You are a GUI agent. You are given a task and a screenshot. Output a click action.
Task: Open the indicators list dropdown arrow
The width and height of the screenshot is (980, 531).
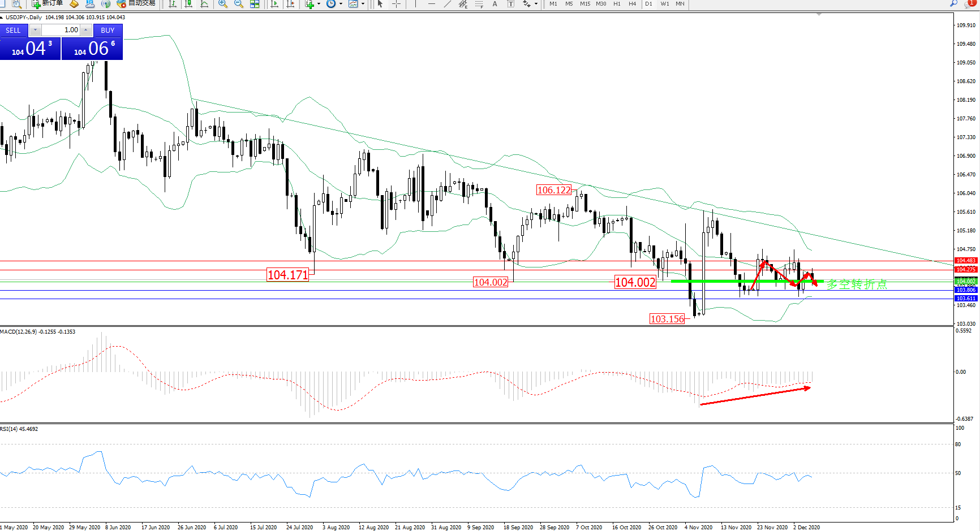[319, 4]
